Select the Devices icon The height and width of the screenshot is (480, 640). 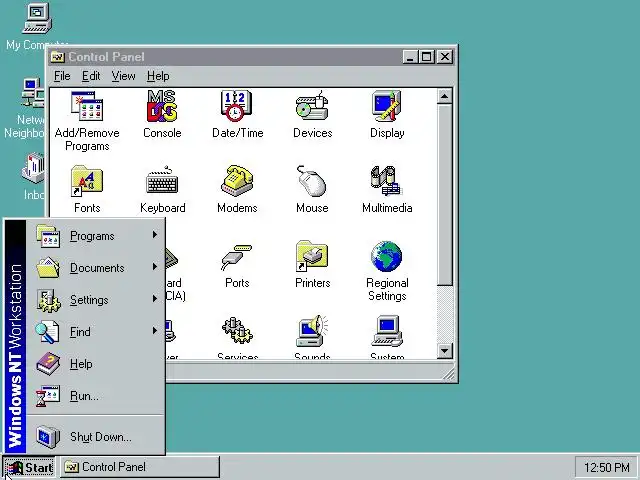(x=312, y=106)
